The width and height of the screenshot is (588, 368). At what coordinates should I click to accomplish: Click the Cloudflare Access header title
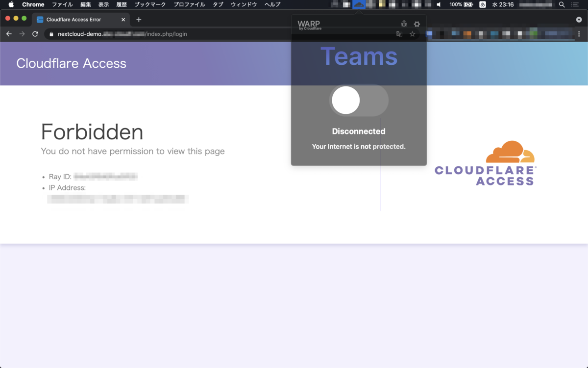[x=71, y=63]
